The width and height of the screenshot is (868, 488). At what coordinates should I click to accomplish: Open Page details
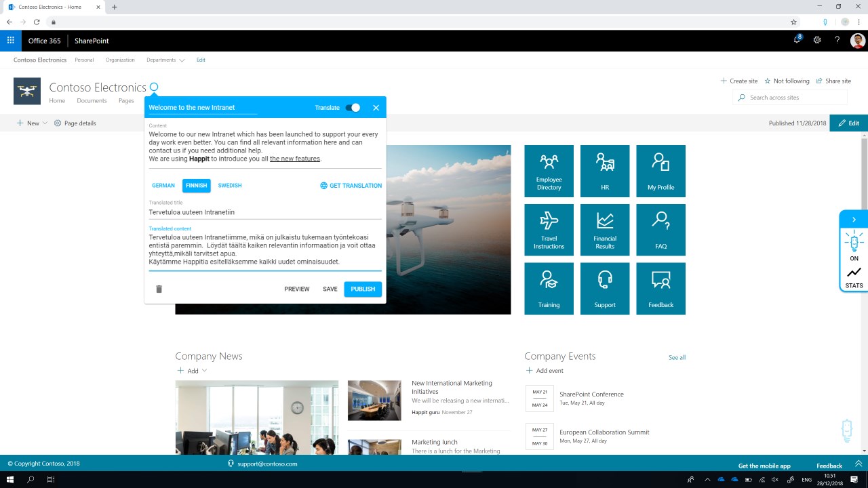(75, 123)
